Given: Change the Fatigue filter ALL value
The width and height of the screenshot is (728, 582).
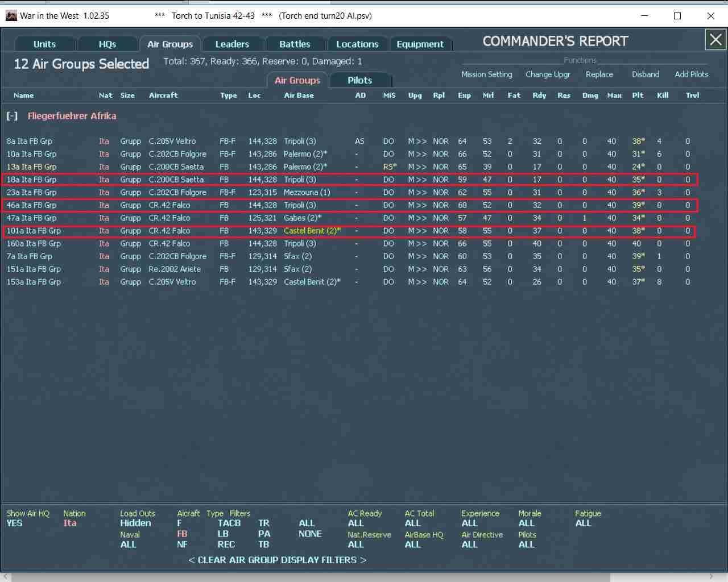Looking at the screenshot, I should pos(584,523).
